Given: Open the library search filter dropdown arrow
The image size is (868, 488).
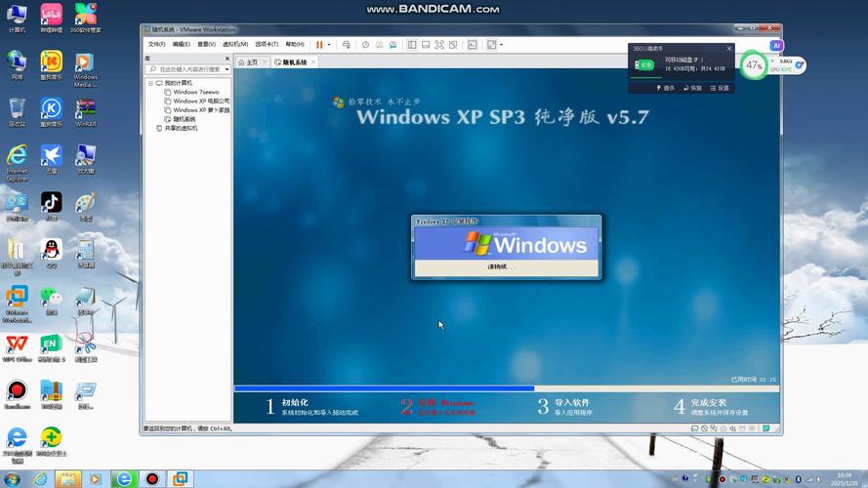Looking at the screenshot, I should [227, 70].
